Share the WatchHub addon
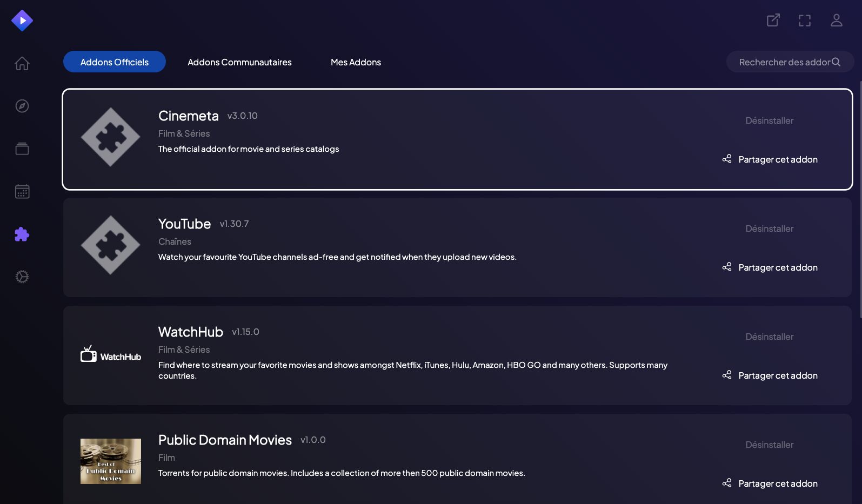 click(x=770, y=375)
